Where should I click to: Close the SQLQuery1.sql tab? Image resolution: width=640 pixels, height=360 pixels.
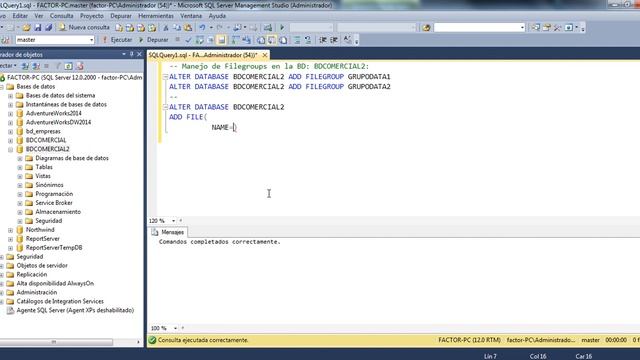tap(265, 55)
